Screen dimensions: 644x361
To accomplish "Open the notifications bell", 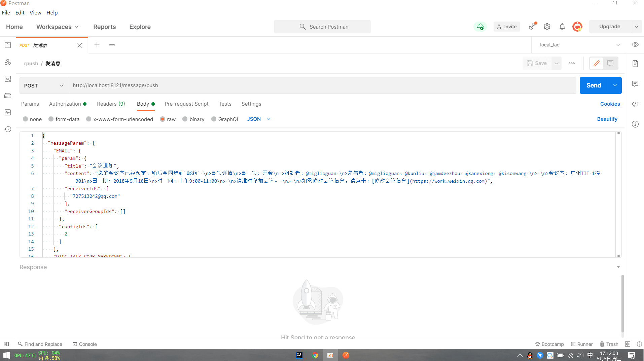I will point(562,27).
